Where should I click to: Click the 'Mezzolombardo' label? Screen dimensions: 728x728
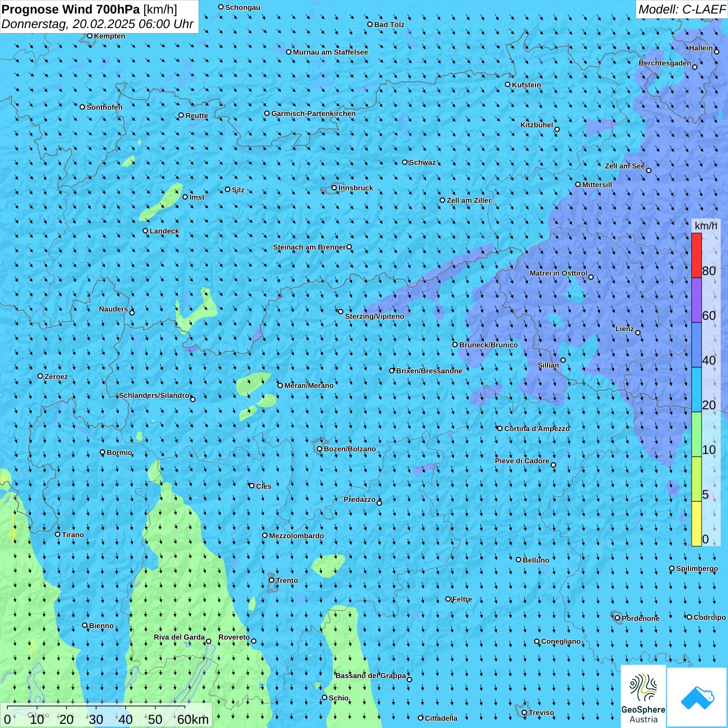coord(296,536)
